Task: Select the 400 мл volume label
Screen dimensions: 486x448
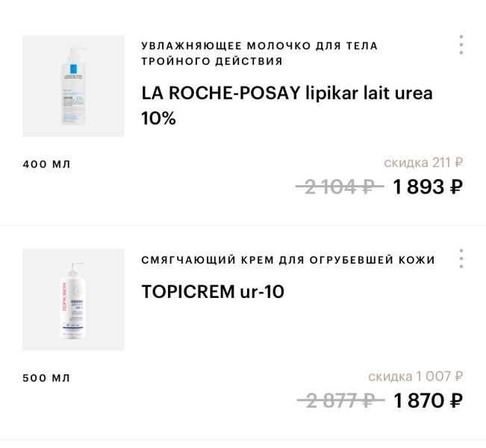Action: pos(46,164)
